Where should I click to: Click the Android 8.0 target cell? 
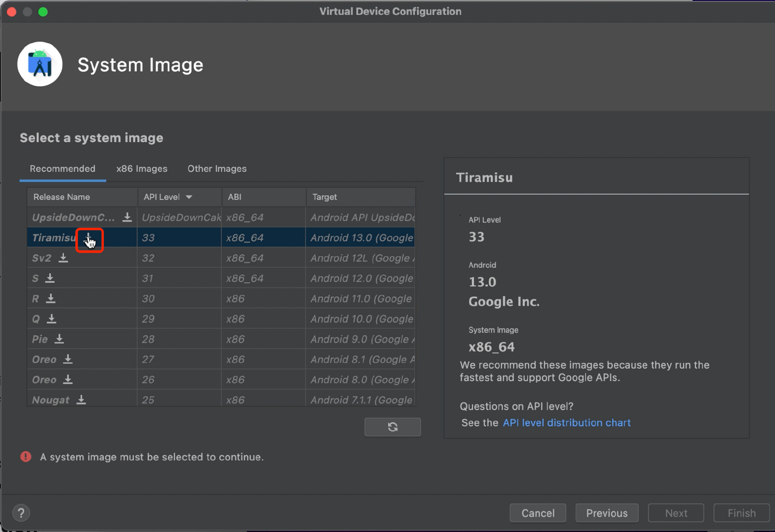click(361, 380)
